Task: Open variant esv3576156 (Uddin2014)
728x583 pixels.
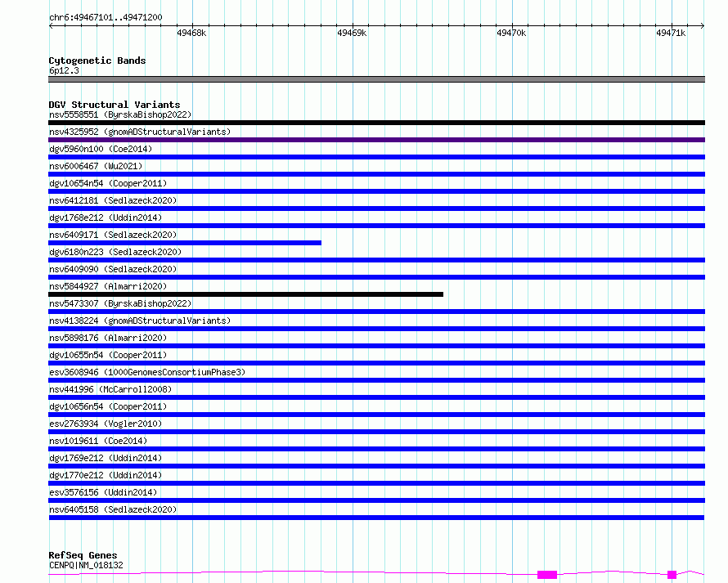Action: tap(103, 492)
